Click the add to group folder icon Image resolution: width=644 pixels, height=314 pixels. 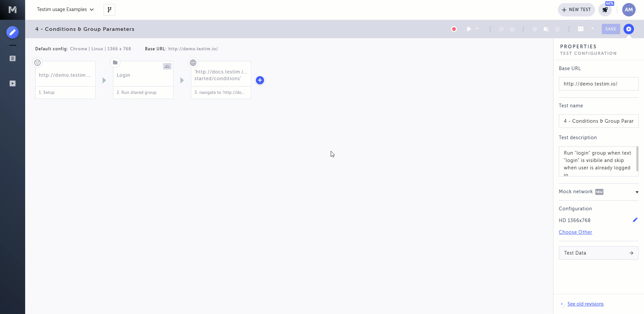click(546, 29)
